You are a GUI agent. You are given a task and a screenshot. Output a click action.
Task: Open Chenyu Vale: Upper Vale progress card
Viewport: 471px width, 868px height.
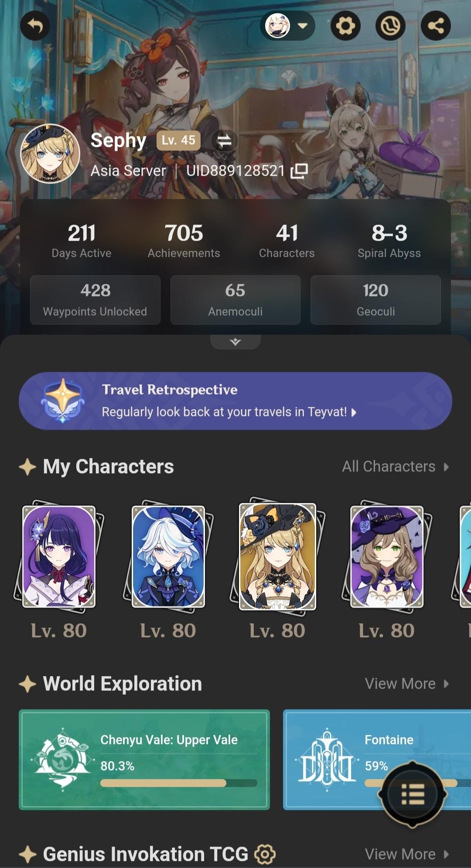pyautogui.click(x=144, y=760)
